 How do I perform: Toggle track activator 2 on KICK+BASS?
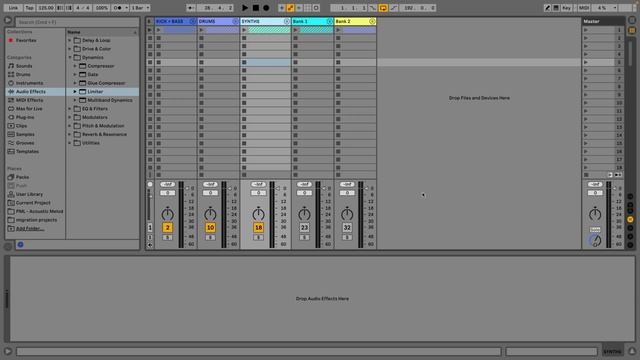click(x=167, y=227)
